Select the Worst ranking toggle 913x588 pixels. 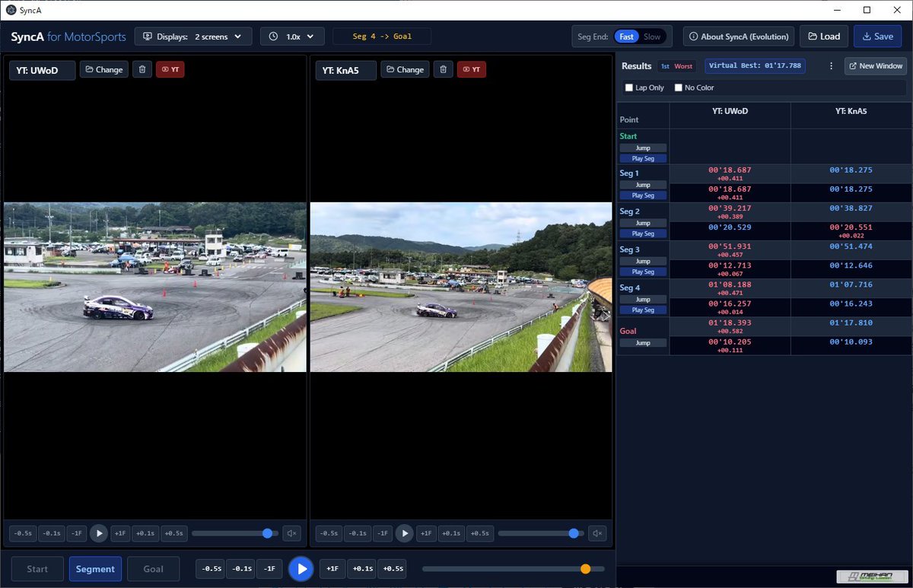[x=684, y=66]
